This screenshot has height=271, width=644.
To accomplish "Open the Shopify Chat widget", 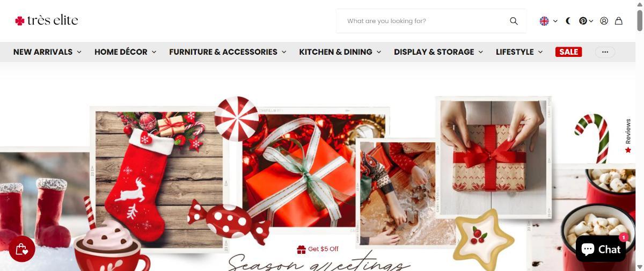I will 601,249.
